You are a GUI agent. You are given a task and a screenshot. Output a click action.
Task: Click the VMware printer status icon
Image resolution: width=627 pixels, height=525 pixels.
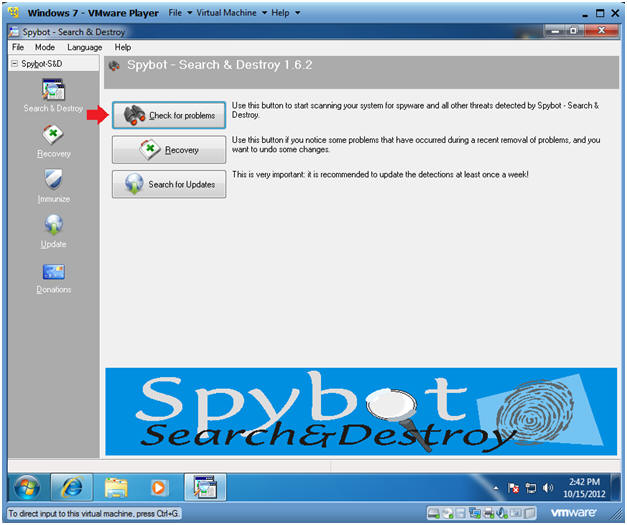click(489, 513)
